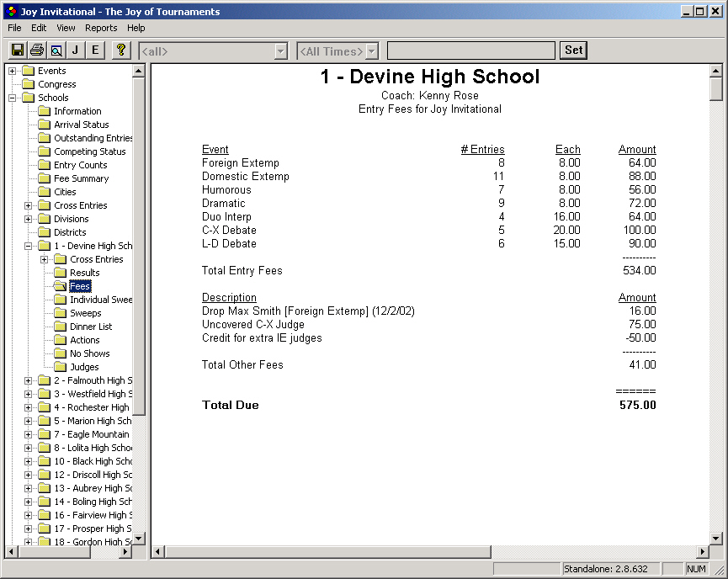Open the All Times dropdown
This screenshot has height=579, width=728.
(x=371, y=51)
